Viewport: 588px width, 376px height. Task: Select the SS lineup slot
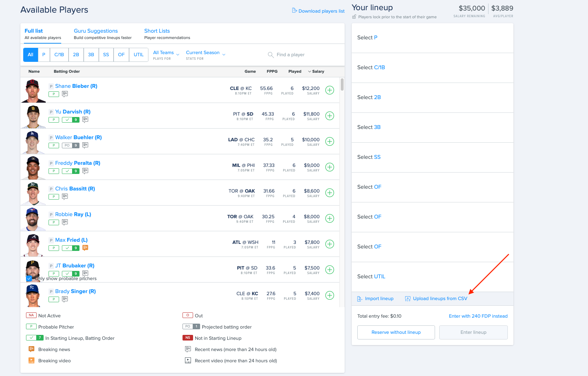pyautogui.click(x=433, y=157)
